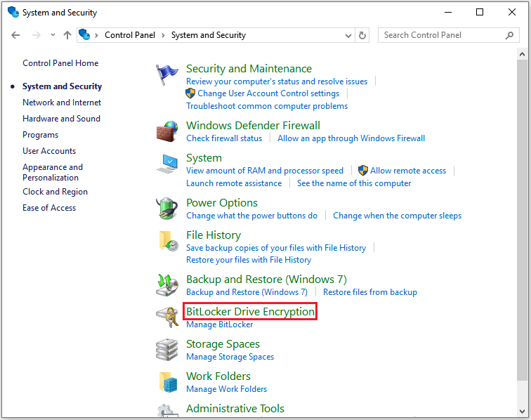The image size is (531, 420).
Task: Click the Control Panel icon in address bar
Action: 84,34
